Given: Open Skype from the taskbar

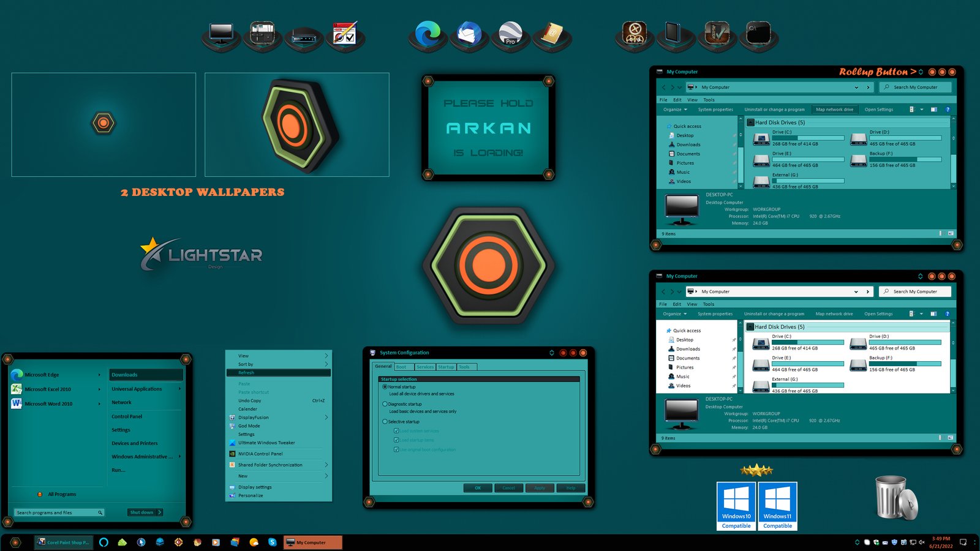Looking at the screenshot, I should point(272,542).
